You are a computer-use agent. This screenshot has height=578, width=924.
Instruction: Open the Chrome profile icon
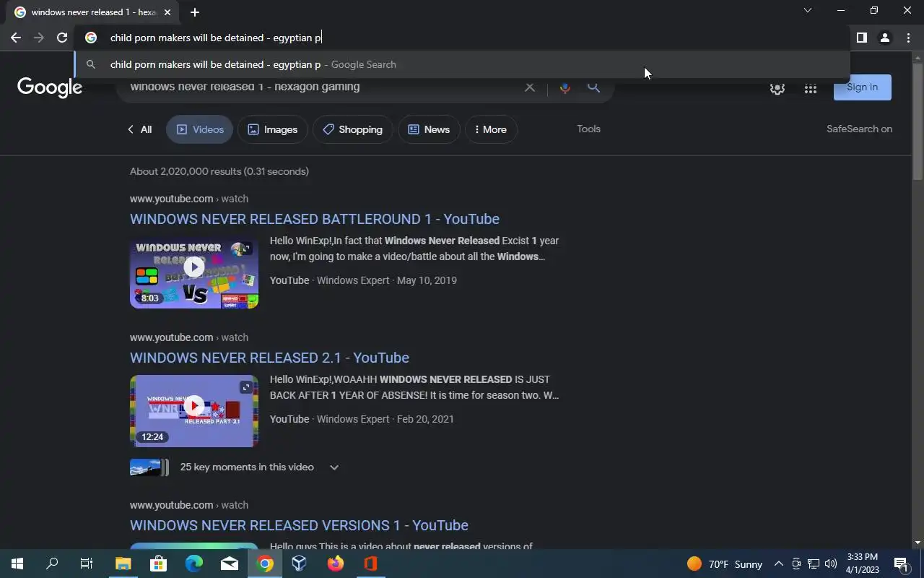(x=884, y=38)
